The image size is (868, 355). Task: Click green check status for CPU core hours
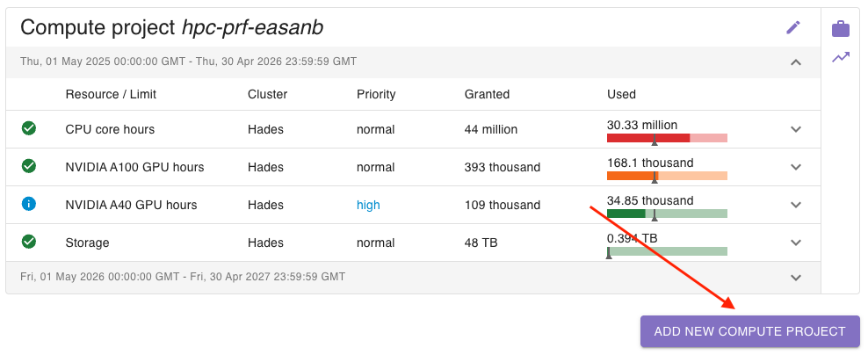coord(29,129)
